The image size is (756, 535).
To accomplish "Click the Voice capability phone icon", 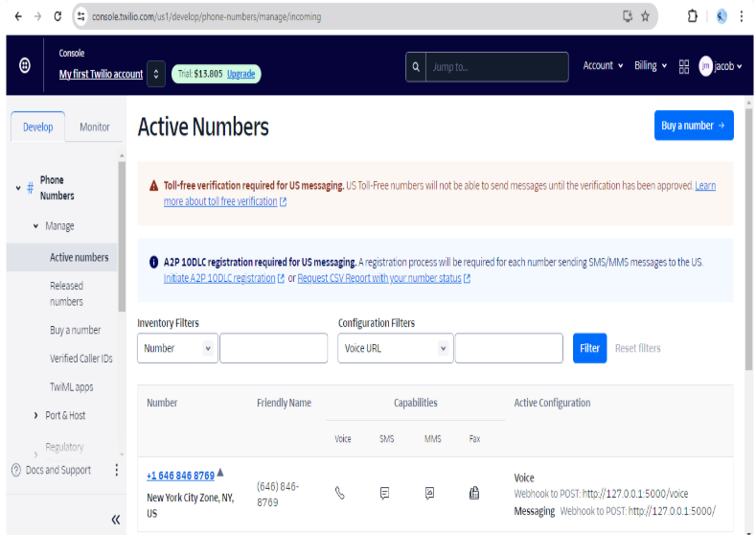I will (340, 493).
